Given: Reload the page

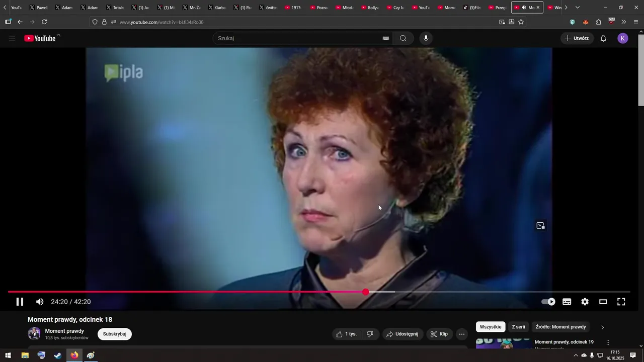Looking at the screenshot, I should (x=44, y=22).
